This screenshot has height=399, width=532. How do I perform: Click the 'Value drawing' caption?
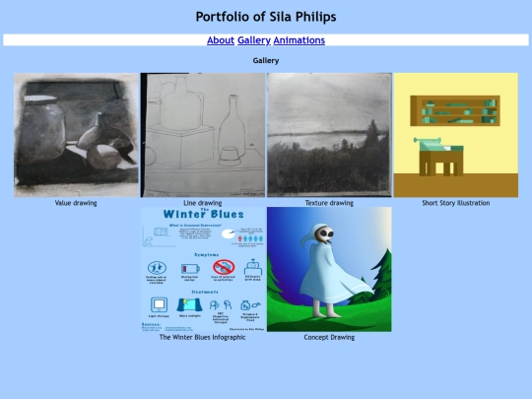(76, 203)
